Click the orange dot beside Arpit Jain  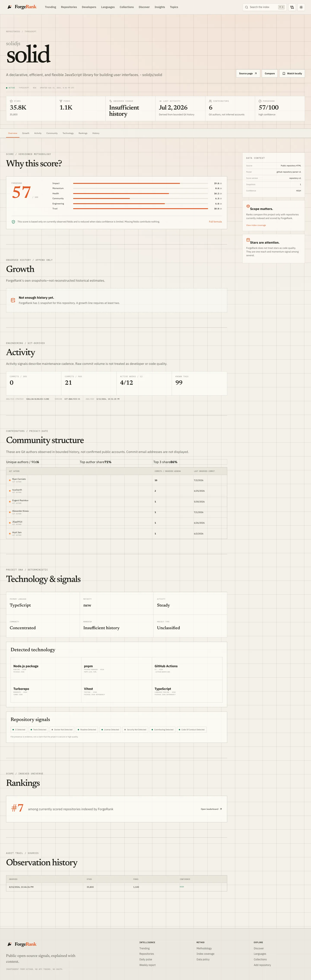point(10,533)
